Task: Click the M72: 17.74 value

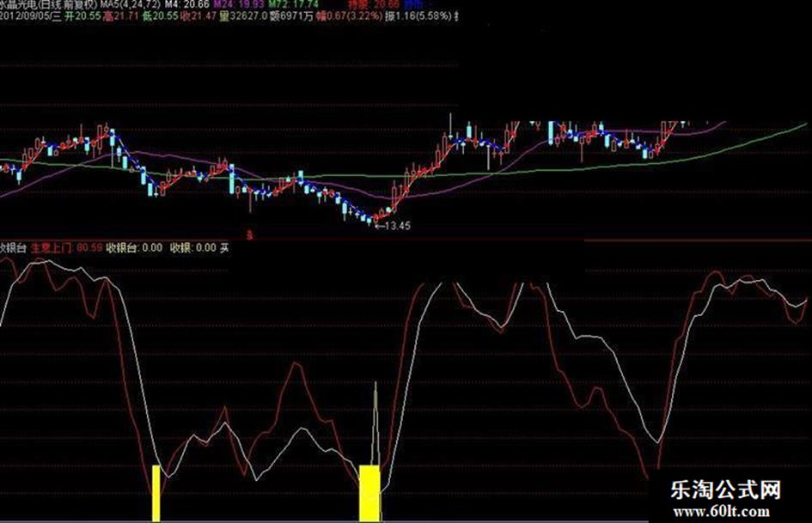Action: click(293, 4)
